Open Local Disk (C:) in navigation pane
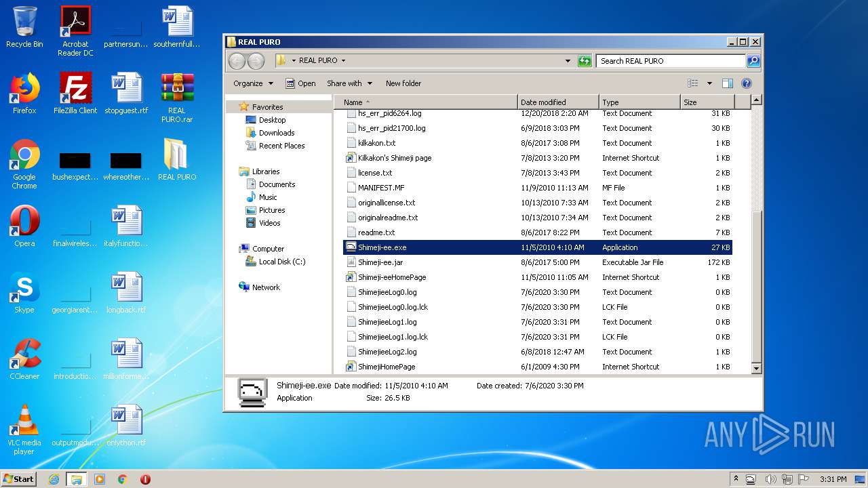 [282, 262]
